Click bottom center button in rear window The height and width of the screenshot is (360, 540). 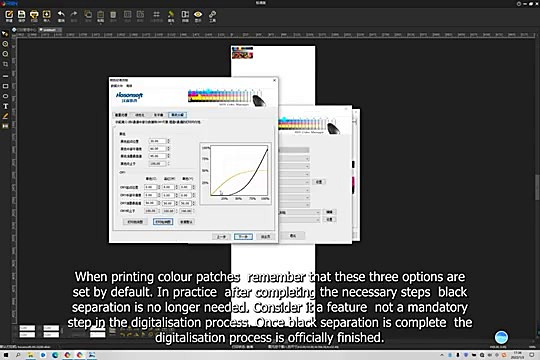292,236
